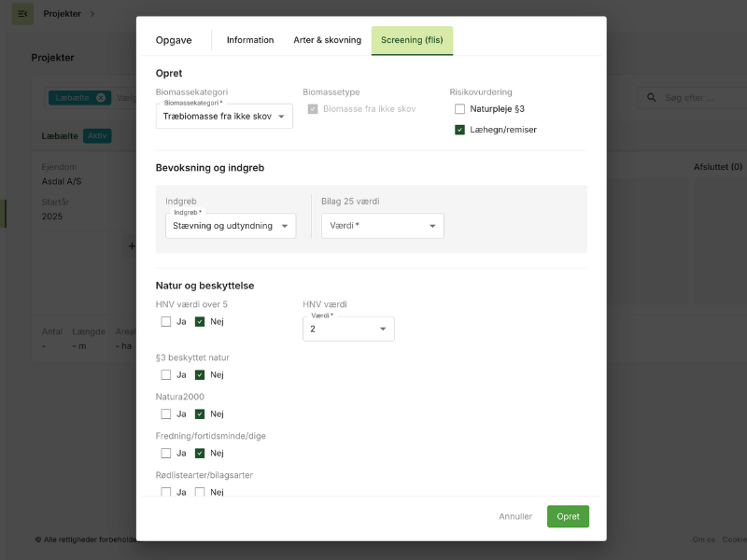Uncheck the Læhegn/remiser checkbox
Image resolution: width=747 pixels, height=560 pixels.
click(459, 130)
